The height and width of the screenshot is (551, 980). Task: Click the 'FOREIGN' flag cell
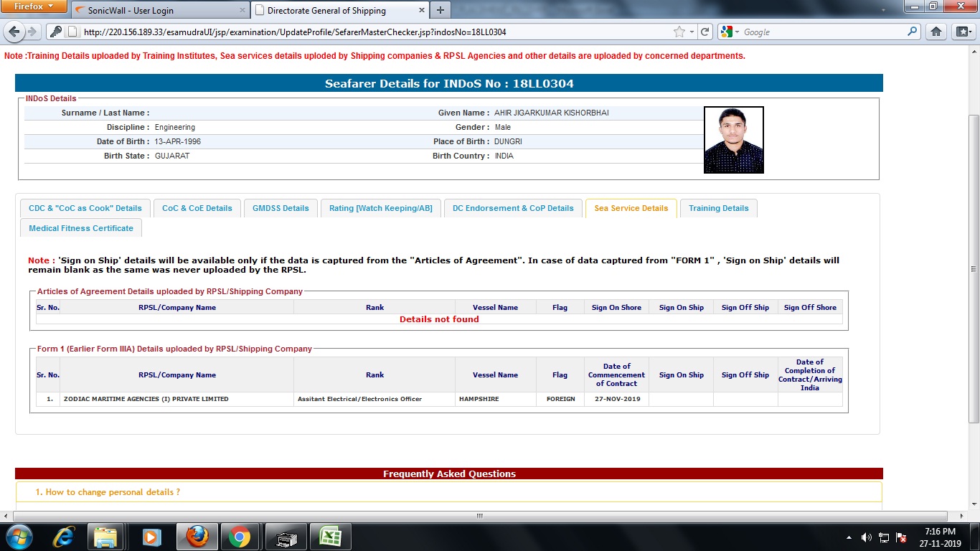pyautogui.click(x=560, y=399)
